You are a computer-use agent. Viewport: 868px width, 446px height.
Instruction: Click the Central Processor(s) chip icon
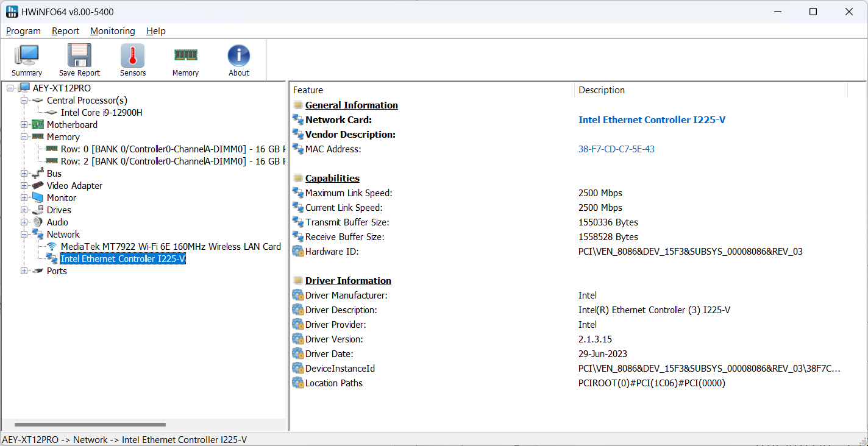[38, 101]
